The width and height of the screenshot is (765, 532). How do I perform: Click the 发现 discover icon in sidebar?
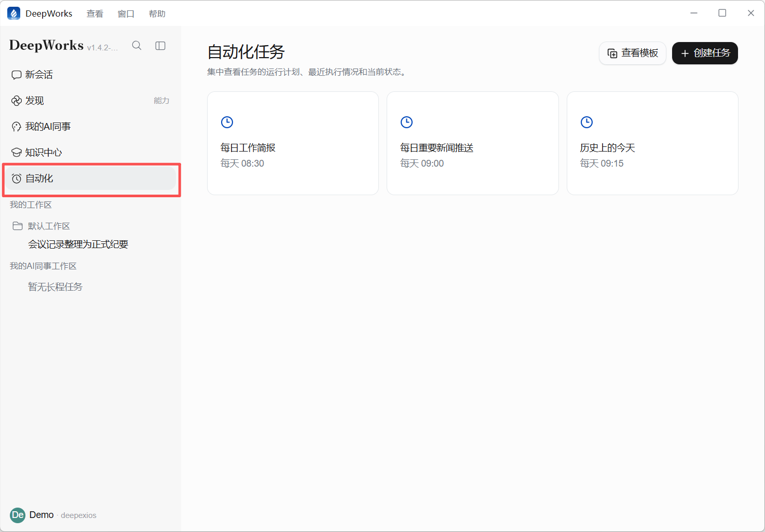click(17, 101)
